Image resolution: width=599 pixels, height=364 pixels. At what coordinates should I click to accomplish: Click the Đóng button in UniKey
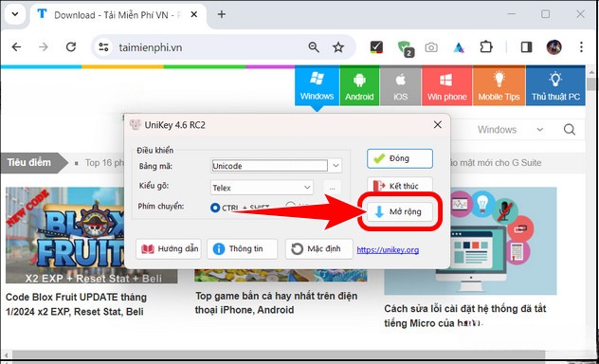[x=400, y=158]
